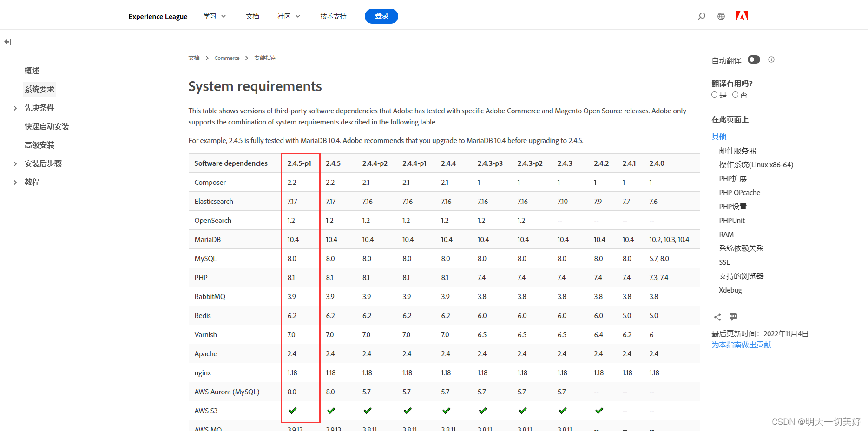Click the auto-translate info icon
This screenshot has width=868, height=431.
click(x=771, y=59)
